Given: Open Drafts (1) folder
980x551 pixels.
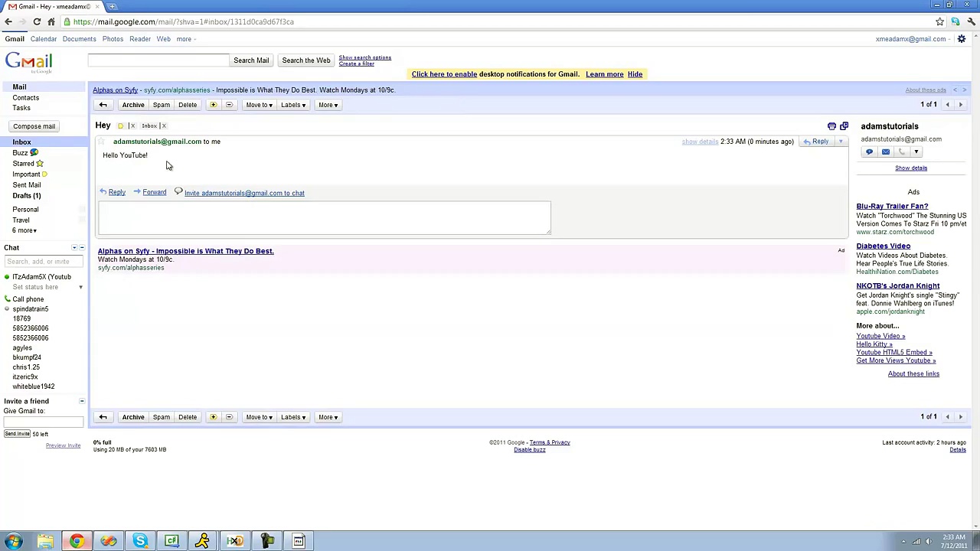Looking at the screenshot, I should pyautogui.click(x=27, y=196).
